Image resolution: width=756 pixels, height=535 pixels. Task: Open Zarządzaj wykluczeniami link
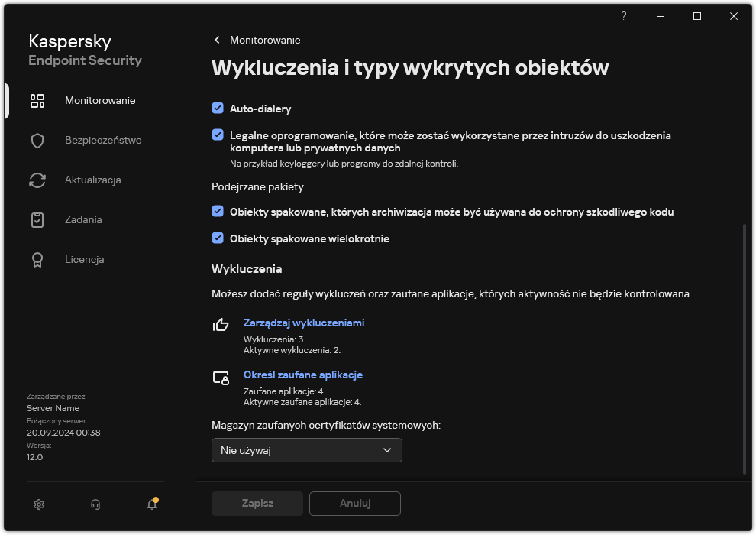point(304,323)
